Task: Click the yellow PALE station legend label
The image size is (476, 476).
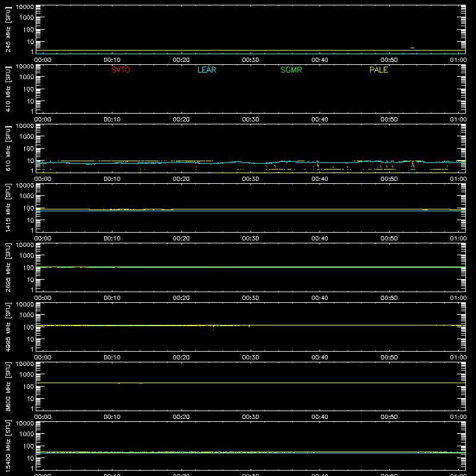Action: [378, 70]
